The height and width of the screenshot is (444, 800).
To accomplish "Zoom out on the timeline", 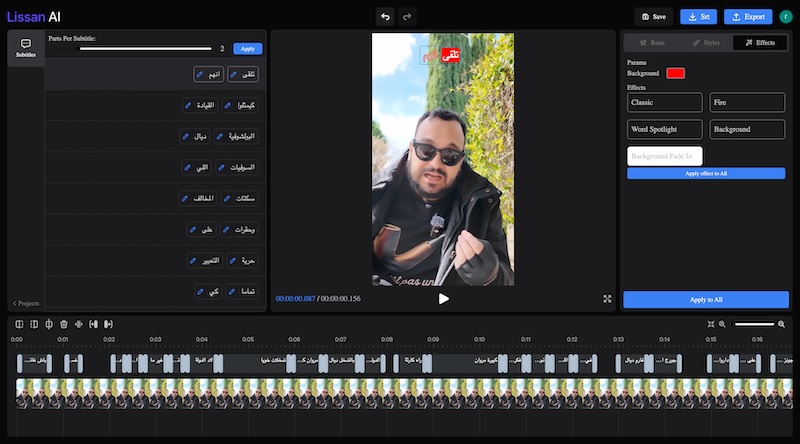I will (723, 324).
